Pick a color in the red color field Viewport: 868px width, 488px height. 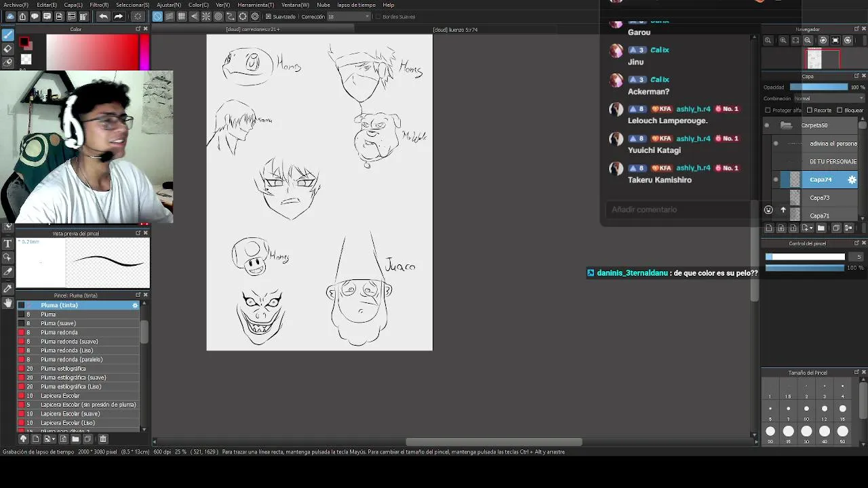(93, 52)
